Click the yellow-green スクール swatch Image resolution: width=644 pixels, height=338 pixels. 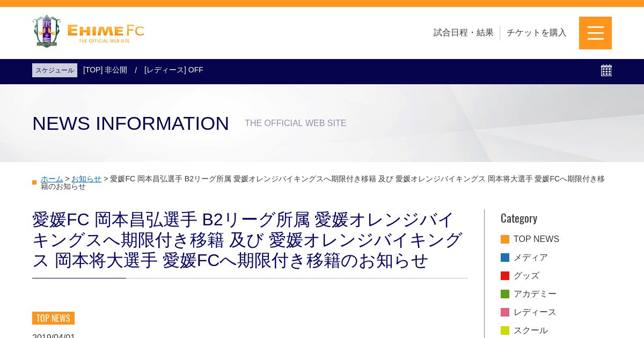point(505,330)
